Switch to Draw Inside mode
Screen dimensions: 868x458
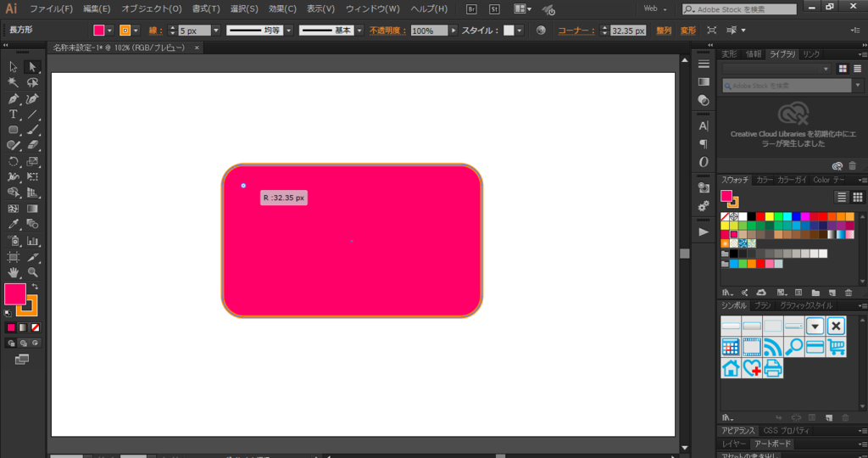coord(35,343)
